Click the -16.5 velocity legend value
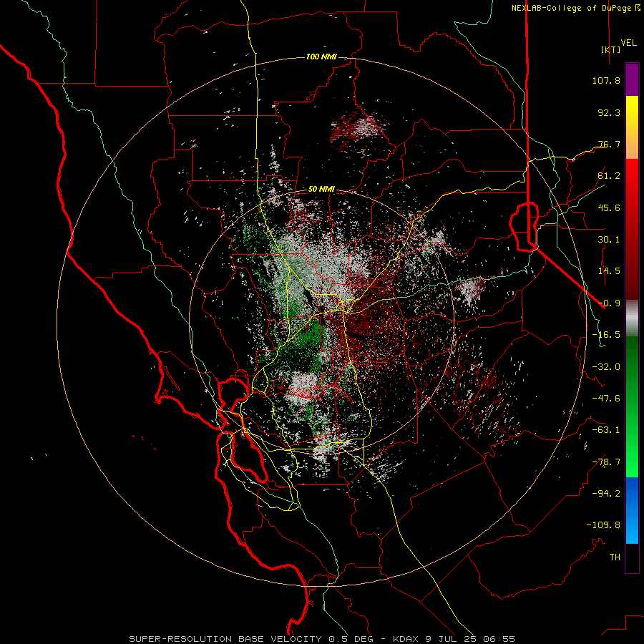This screenshot has height=644, width=644. click(x=606, y=335)
